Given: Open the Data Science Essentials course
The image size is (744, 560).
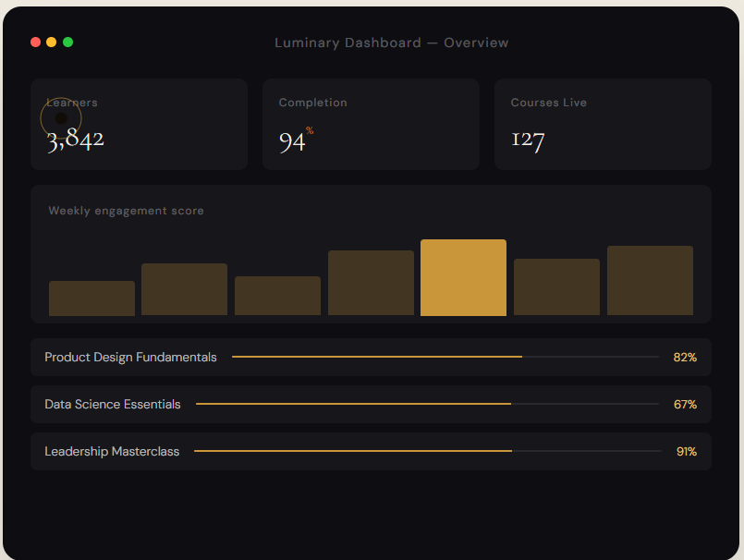Looking at the screenshot, I should [113, 405].
